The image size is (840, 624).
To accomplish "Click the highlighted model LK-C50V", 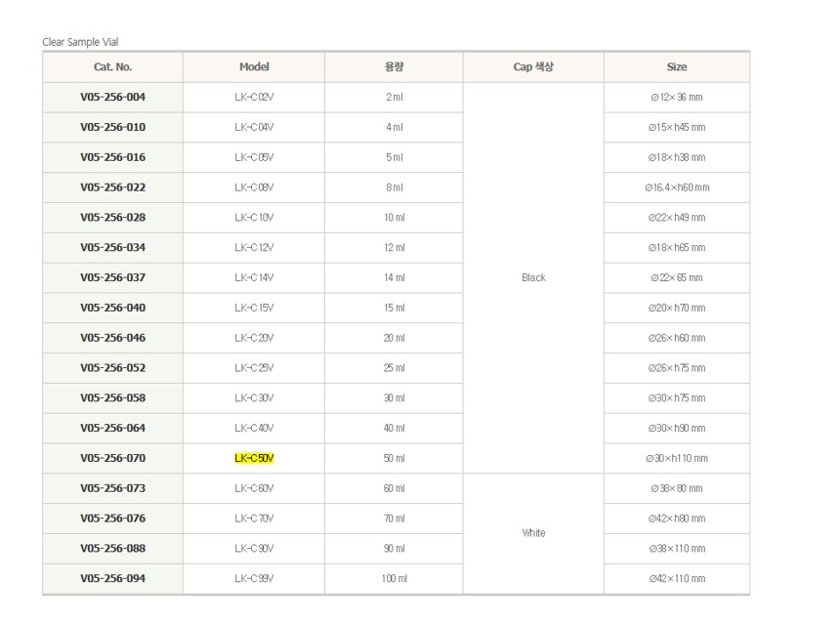I will (x=254, y=458).
